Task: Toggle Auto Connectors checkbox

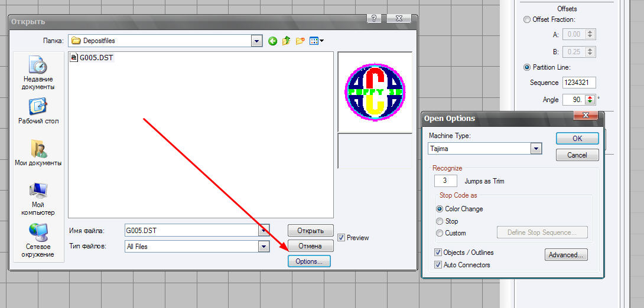Action: pos(438,265)
